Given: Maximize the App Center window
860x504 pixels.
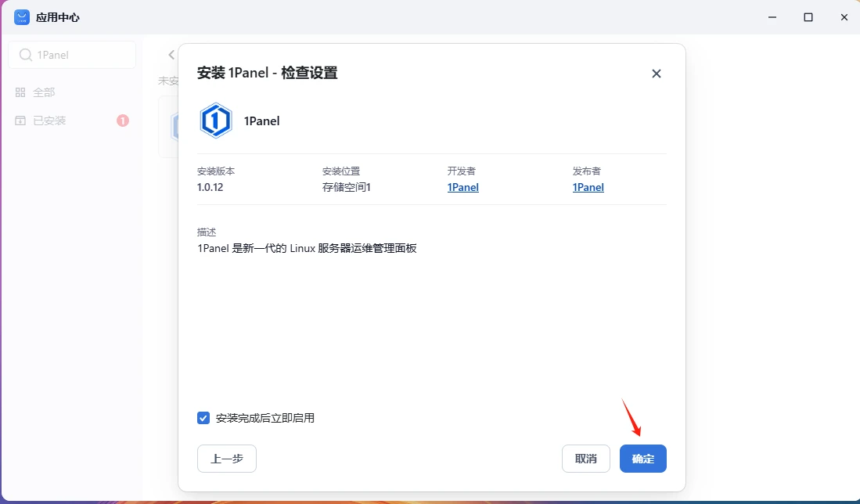Looking at the screenshot, I should (808, 17).
